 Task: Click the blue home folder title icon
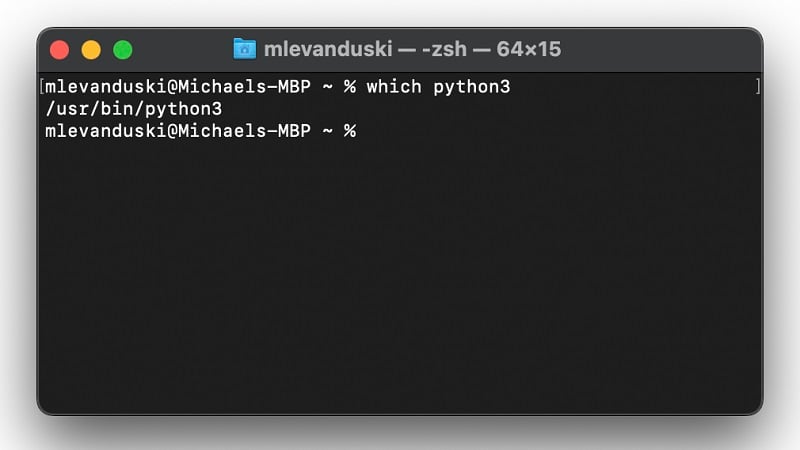244,48
